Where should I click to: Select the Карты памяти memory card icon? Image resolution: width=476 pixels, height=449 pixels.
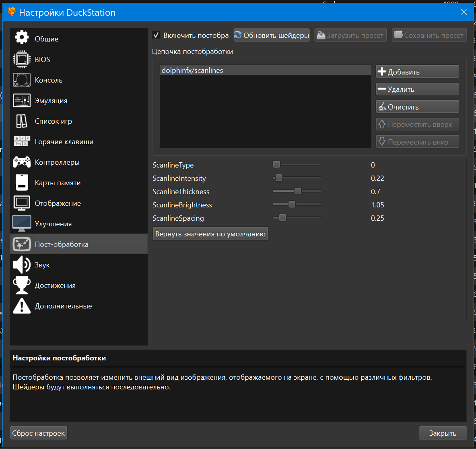point(22,182)
